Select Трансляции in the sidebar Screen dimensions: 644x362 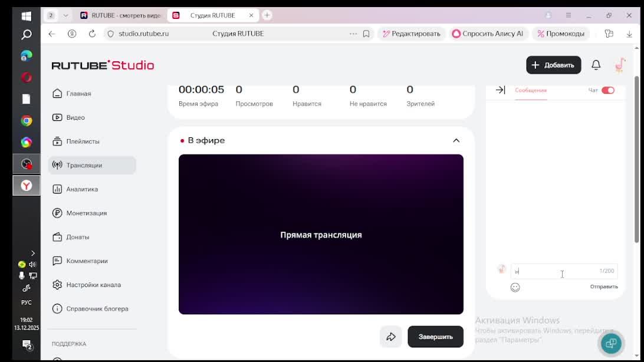coord(92,165)
